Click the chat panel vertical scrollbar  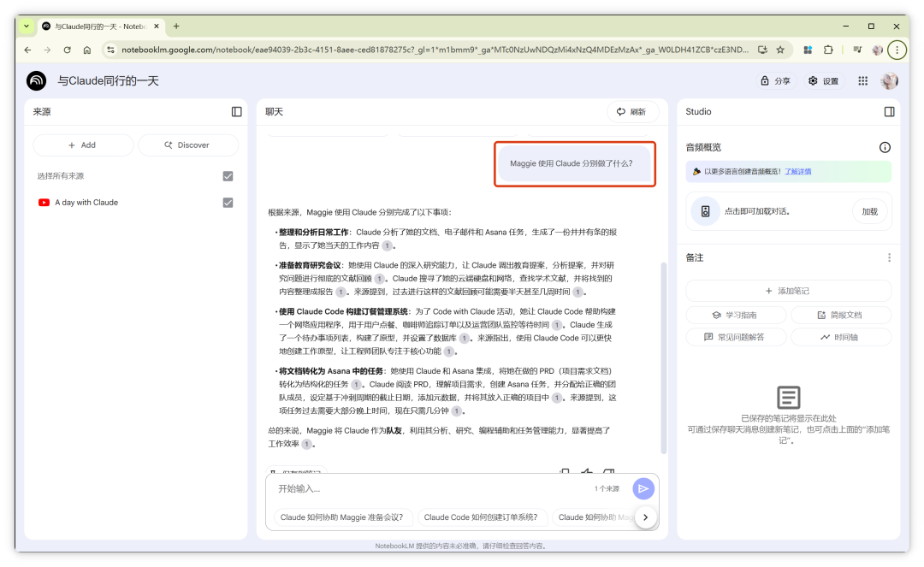click(x=664, y=357)
